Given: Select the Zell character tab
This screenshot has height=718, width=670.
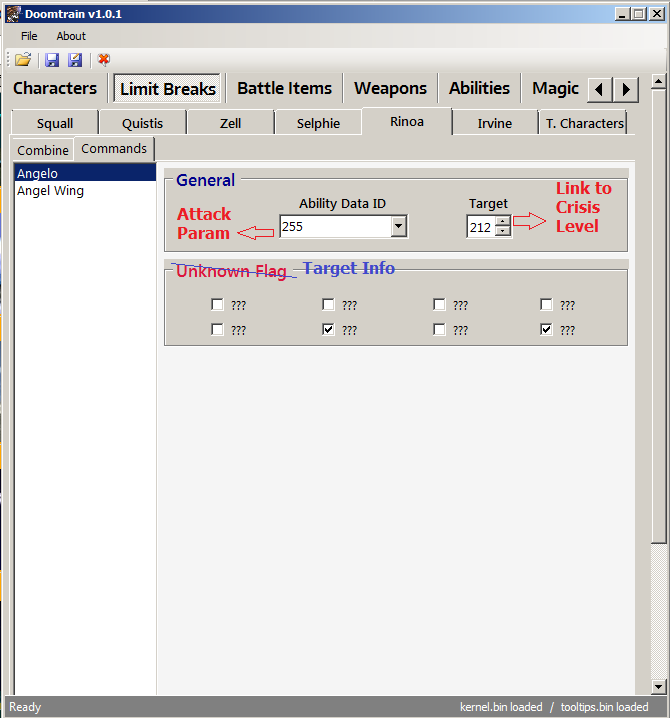Looking at the screenshot, I should (x=230, y=123).
